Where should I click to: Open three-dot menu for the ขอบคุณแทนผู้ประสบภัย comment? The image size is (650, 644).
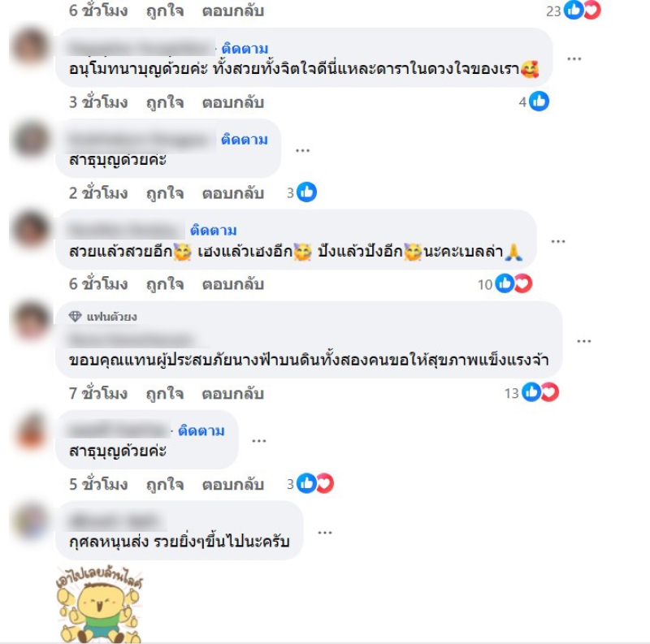pyautogui.click(x=583, y=341)
